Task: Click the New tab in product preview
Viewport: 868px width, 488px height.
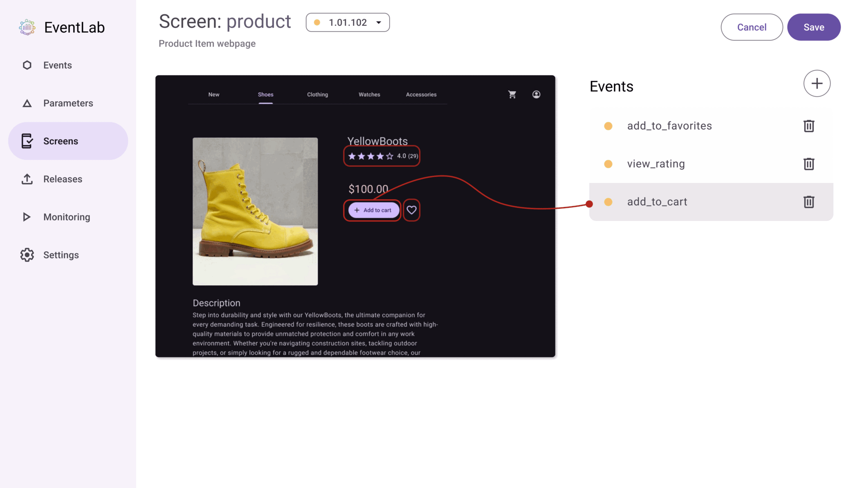Action: [x=214, y=94]
